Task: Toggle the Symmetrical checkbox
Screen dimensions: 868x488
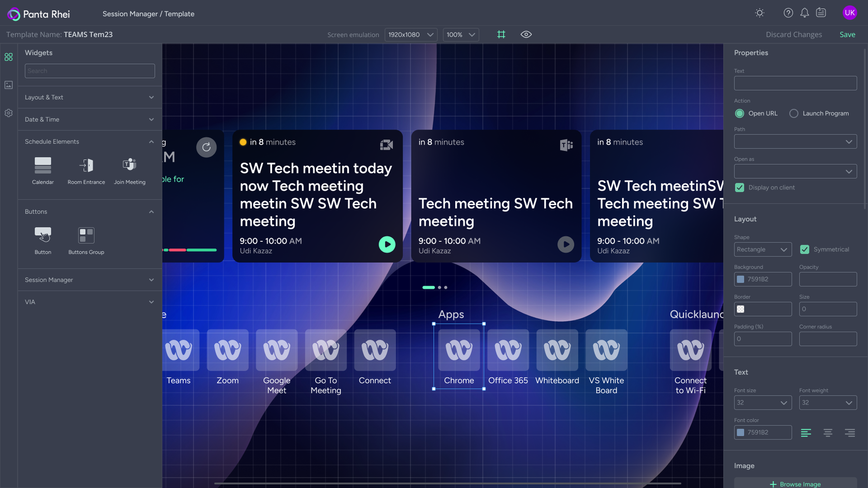Action: coord(805,249)
